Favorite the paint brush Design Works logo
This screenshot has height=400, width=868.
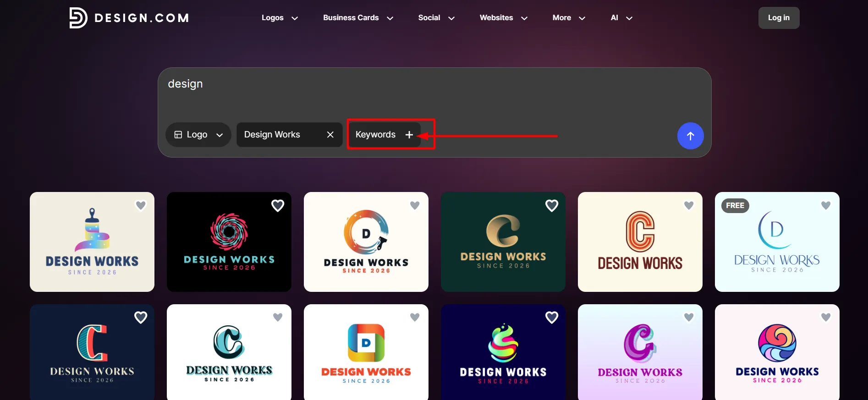[141, 205]
